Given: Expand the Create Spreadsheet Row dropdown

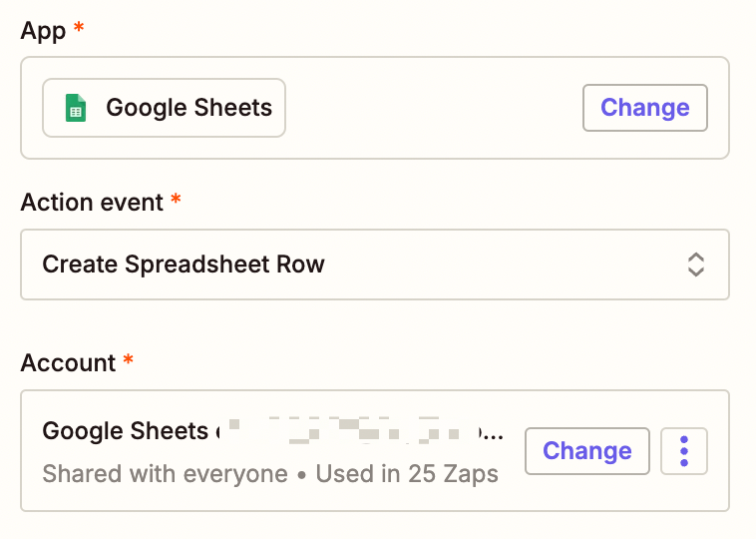Looking at the screenshot, I should coord(374,265).
